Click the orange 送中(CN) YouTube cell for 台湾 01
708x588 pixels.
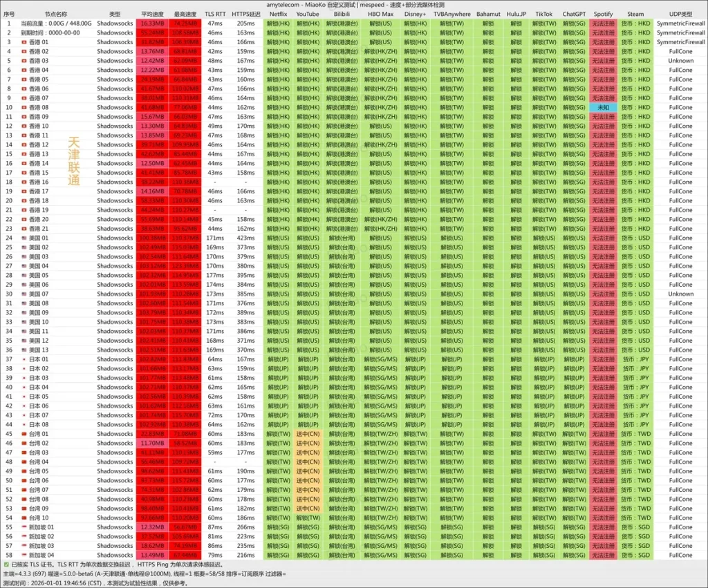(x=308, y=434)
